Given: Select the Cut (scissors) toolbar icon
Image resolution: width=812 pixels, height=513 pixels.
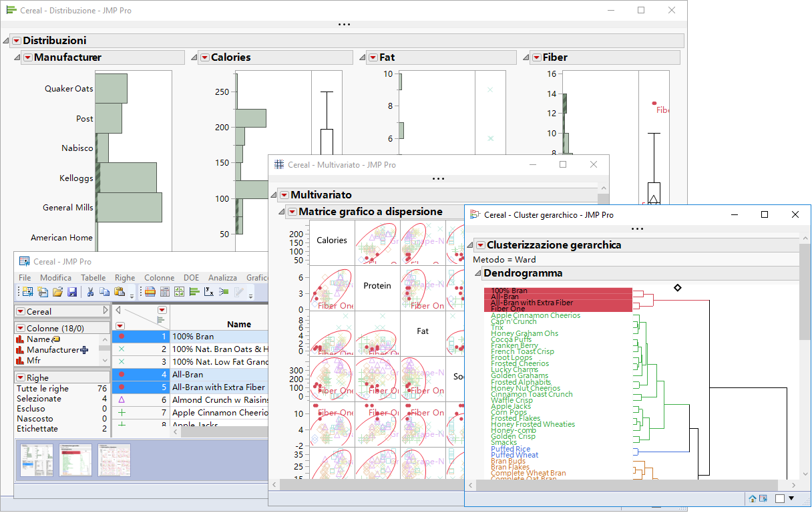Looking at the screenshot, I should pyautogui.click(x=89, y=291).
